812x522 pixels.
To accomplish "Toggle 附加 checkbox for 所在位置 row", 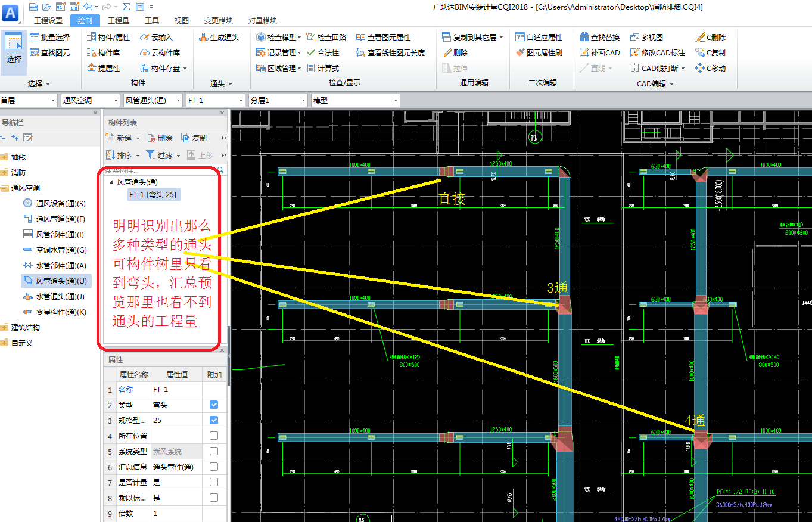I will [x=214, y=436].
